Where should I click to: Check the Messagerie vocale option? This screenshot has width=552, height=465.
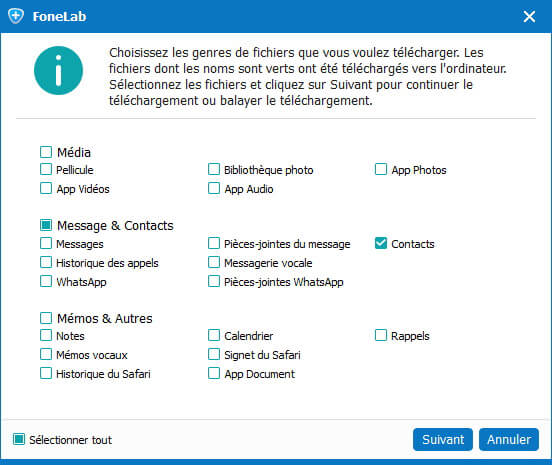(x=214, y=262)
